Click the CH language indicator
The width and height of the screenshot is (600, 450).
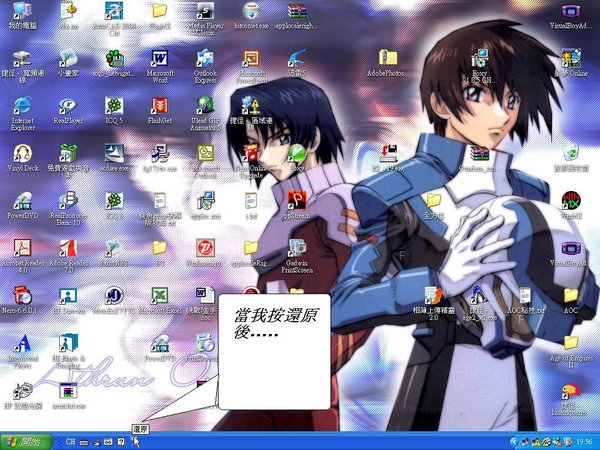point(70,442)
